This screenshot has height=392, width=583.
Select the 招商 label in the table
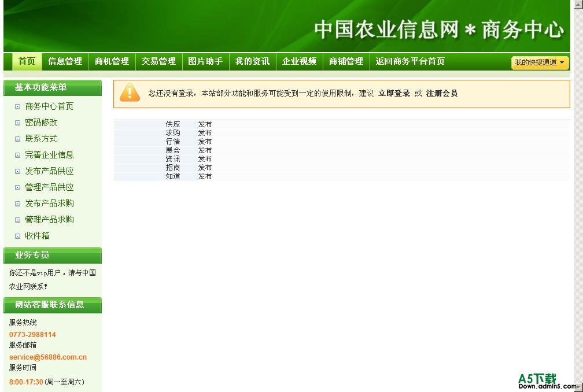[x=173, y=168]
